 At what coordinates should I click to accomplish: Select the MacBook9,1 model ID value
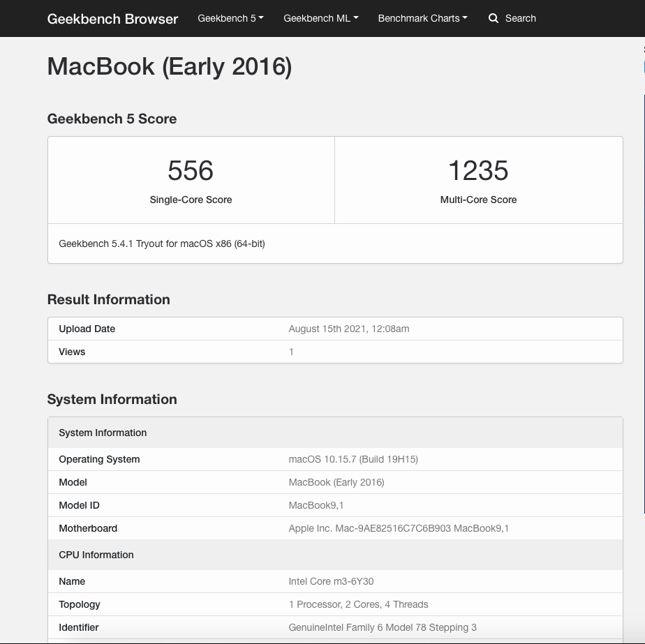coord(316,505)
